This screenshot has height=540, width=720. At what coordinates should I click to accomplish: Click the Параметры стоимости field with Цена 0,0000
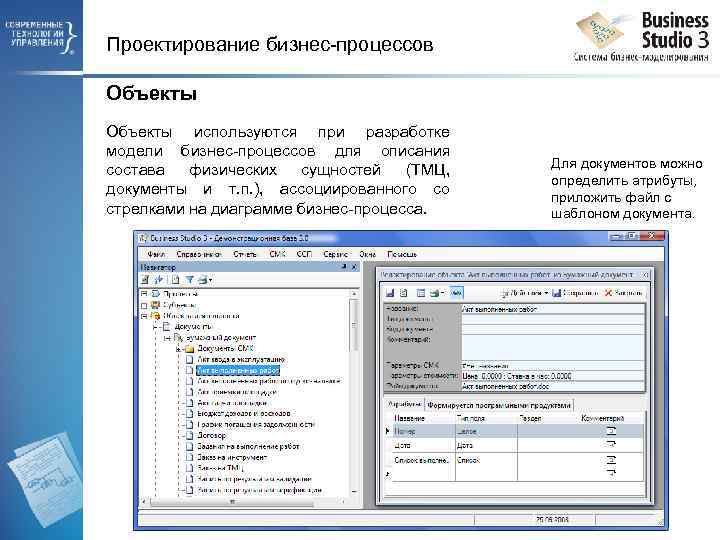[552, 376]
